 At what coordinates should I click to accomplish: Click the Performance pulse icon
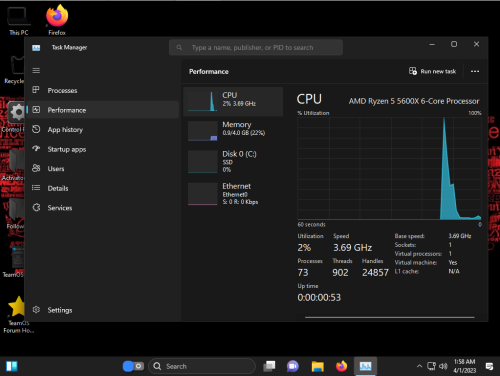tap(36, 110)
